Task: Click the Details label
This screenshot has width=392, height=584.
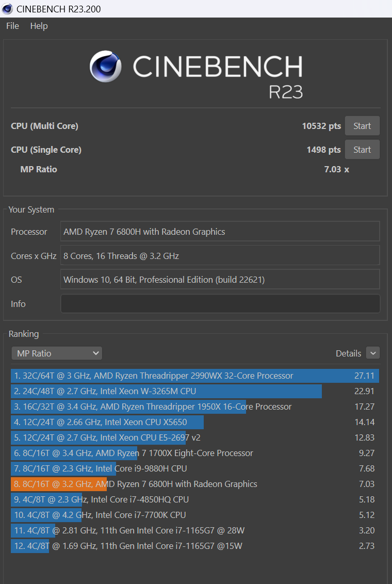Action: click(x=349, y=353)
